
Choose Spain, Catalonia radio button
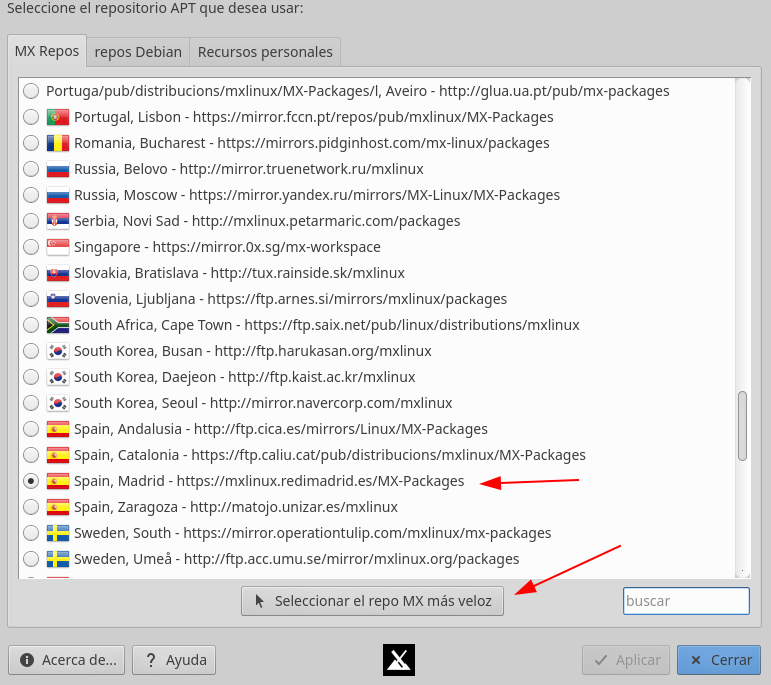(x=31, y=455)
